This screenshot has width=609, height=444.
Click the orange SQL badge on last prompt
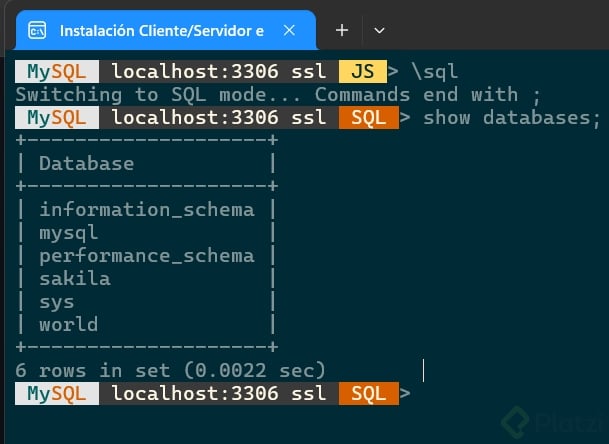[x=369, y=394]
